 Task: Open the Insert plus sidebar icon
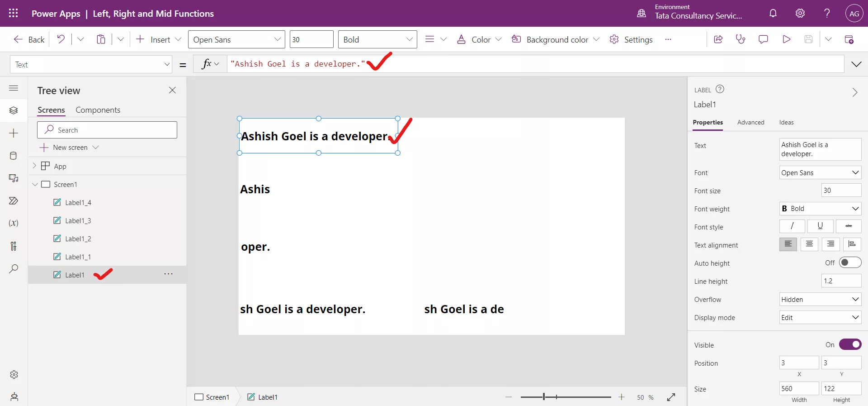14,133
